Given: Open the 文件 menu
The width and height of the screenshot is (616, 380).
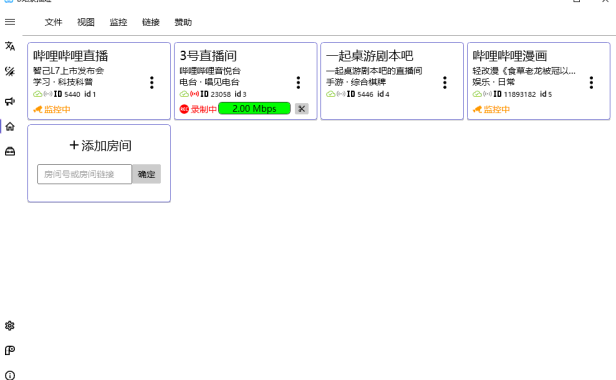Looking at the screenshot, I should coord(53,22).
